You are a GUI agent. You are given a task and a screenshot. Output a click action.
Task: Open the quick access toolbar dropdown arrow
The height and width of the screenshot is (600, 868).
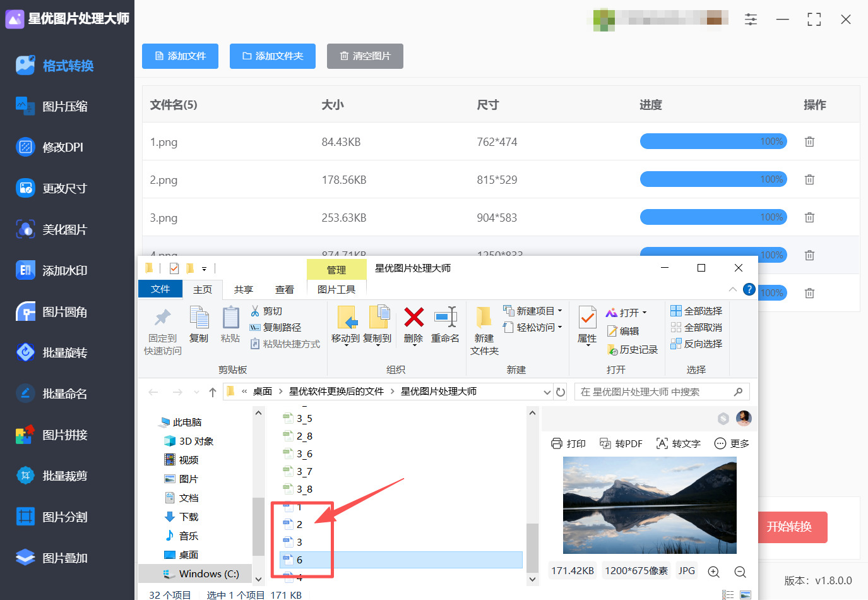(204, 269)
